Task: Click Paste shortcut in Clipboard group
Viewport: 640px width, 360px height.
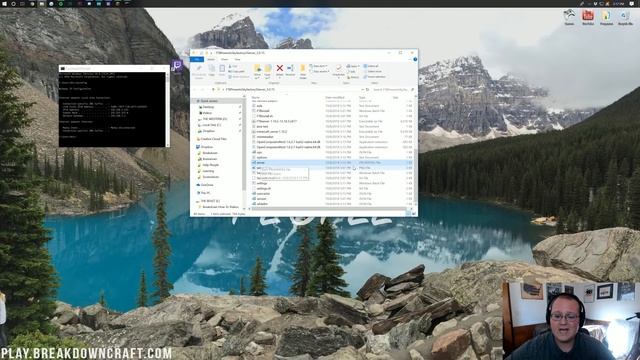Action: coord(239,77)
